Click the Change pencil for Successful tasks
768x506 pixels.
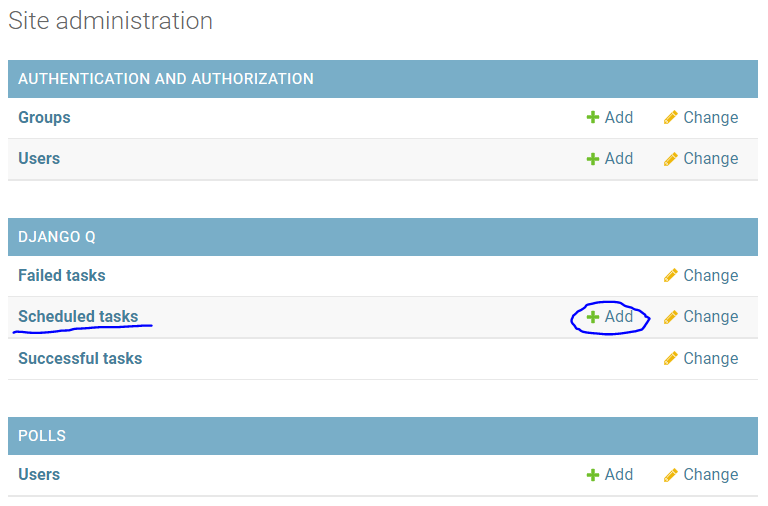coord(671,359)
